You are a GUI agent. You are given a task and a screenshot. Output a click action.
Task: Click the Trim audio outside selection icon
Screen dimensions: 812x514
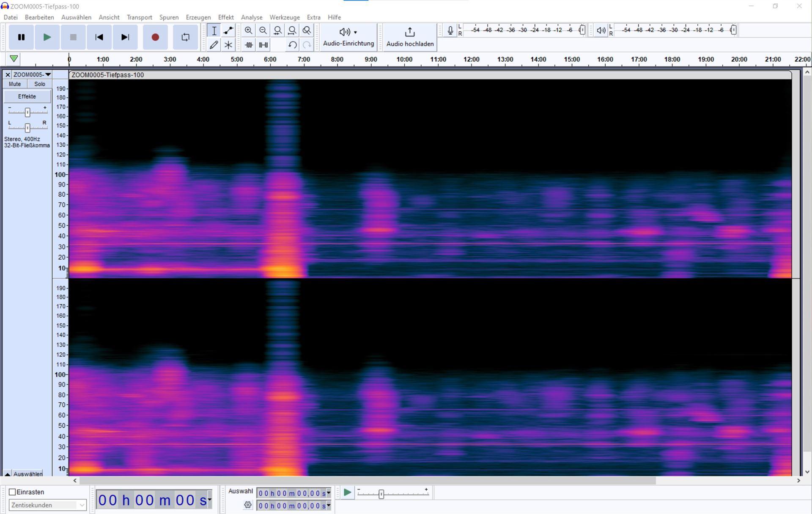pyautogui.click(x=249, y=45)
